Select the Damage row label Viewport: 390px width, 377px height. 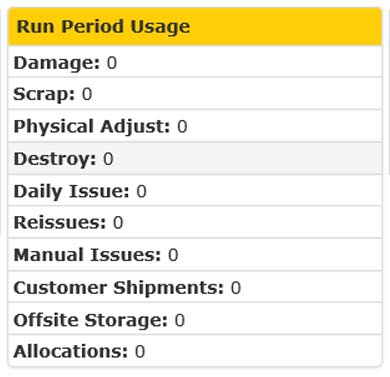click(57, 63)
